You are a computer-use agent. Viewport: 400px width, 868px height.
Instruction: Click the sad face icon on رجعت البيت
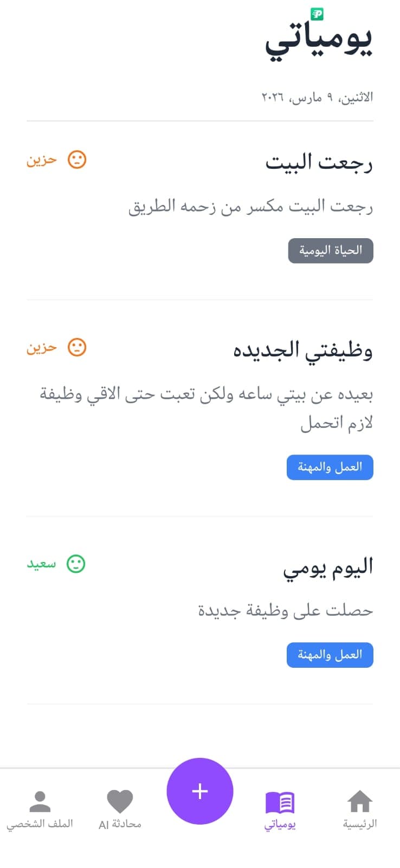point(76,159)
